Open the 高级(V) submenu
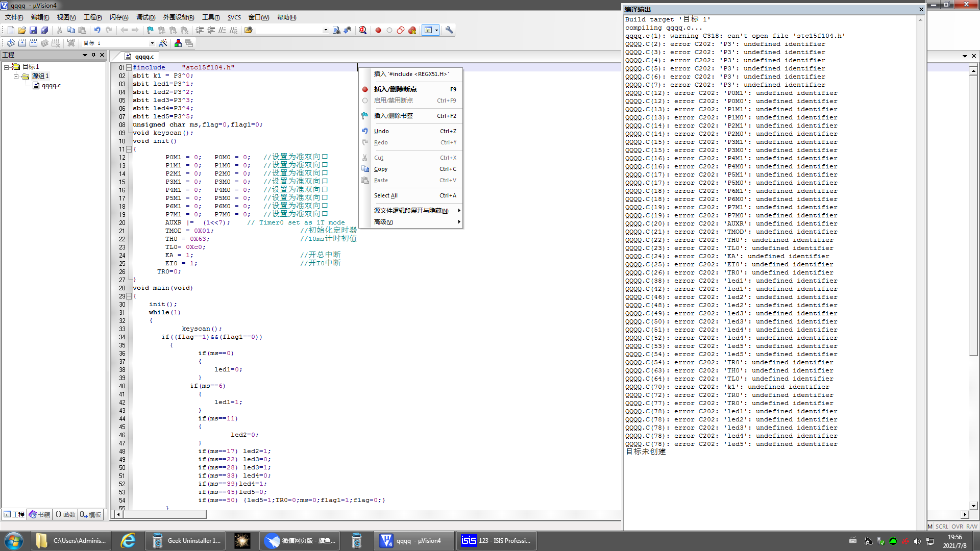The image size is (980, 551). [x=411, y=222]
